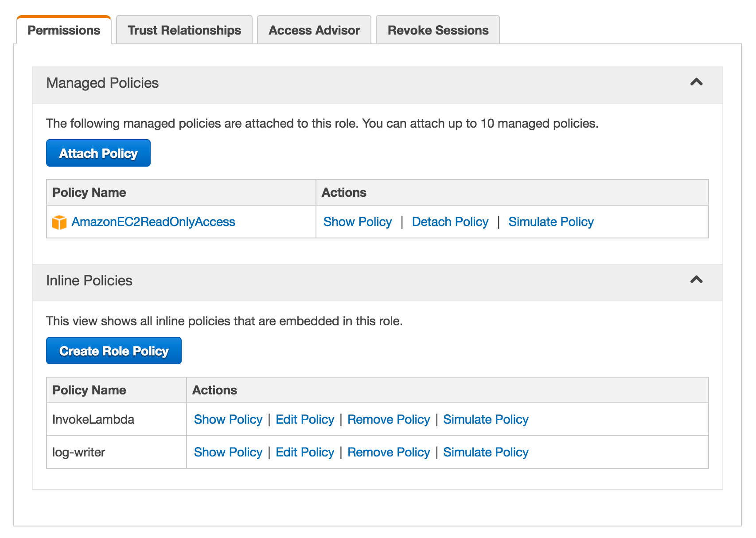
Task: Go to the Revoke Sessions tab
Action: 438,30
